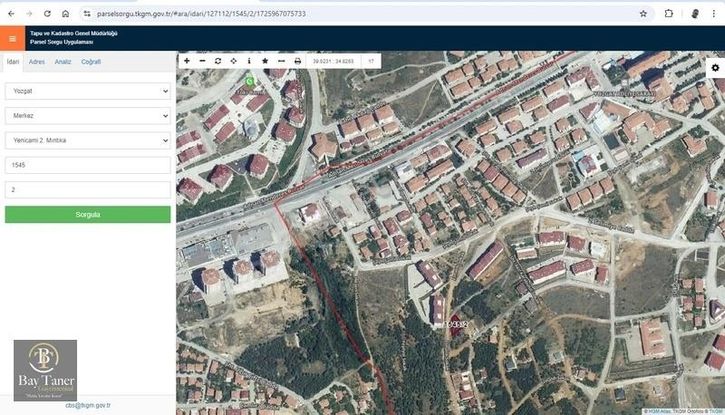Open map settings gear icon

click(x=715, y=68)
